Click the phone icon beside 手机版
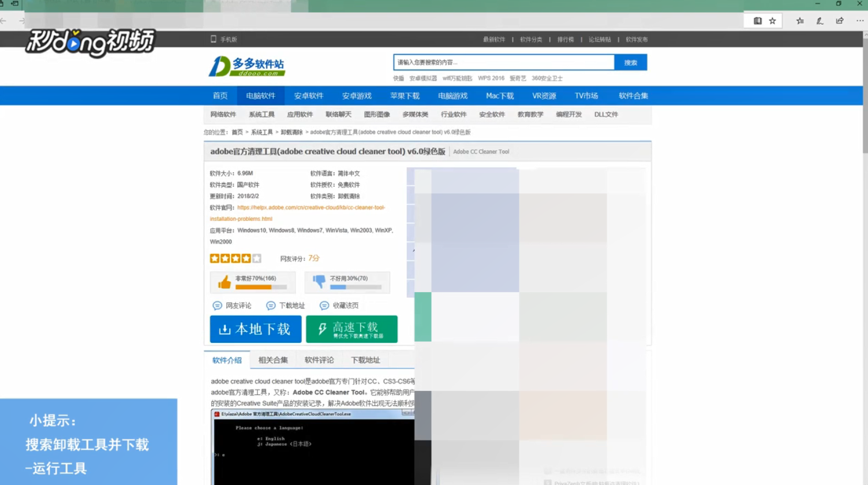Screen dimensions: 868x485 pos(214,39)
